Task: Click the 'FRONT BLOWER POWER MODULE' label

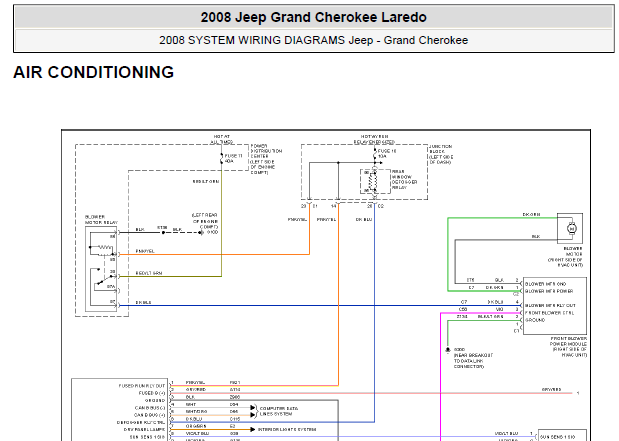Action: (568, 341)
